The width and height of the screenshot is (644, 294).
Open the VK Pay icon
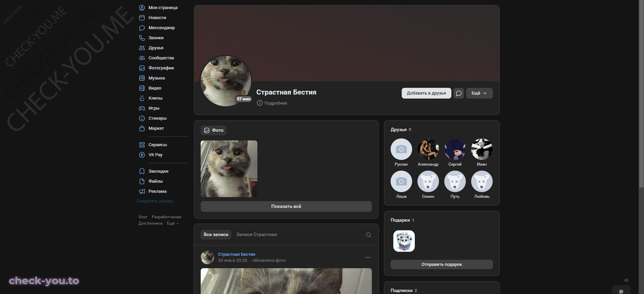[142, 155]
